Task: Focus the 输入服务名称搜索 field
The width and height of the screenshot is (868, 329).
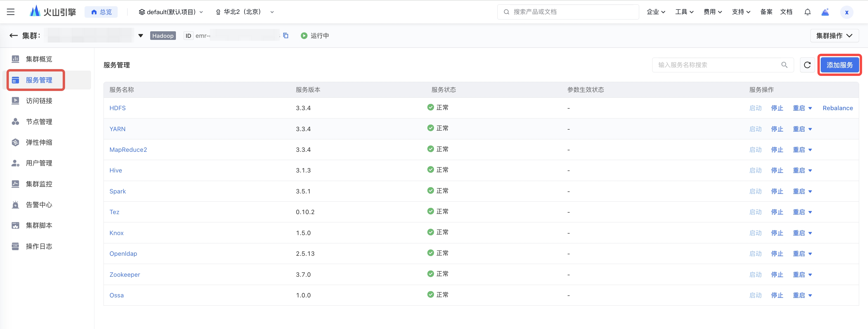Action: pyautogui.click(x=723, y=65)
